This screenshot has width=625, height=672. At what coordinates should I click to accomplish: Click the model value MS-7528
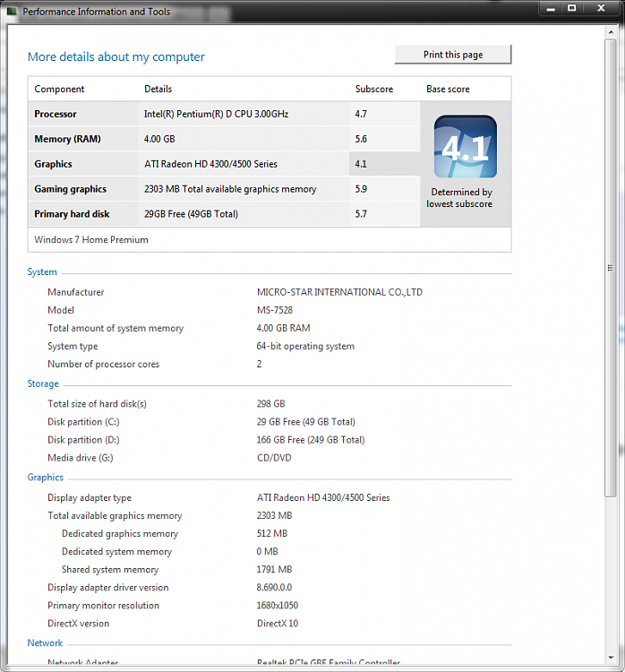[x=275, y=310]
